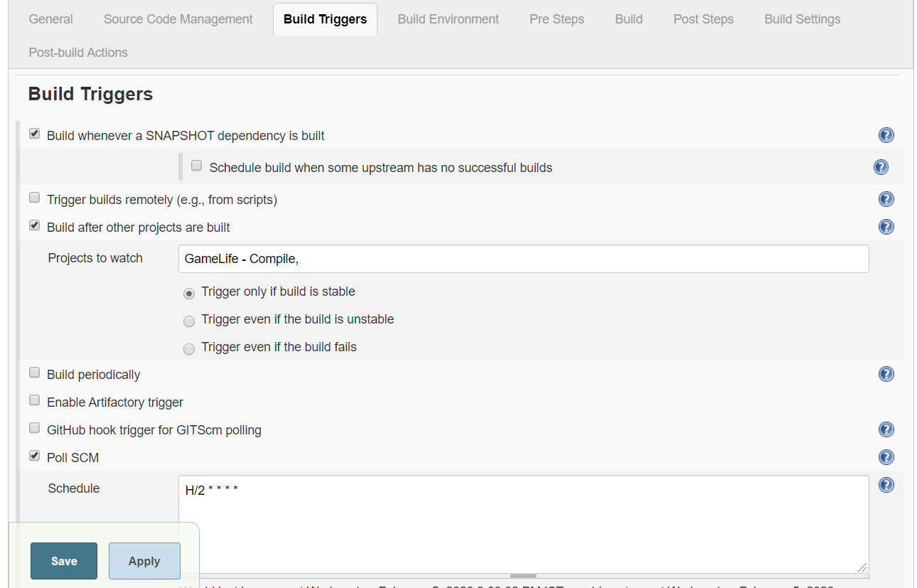Enable Build periodically checkbox

(34, 373)
